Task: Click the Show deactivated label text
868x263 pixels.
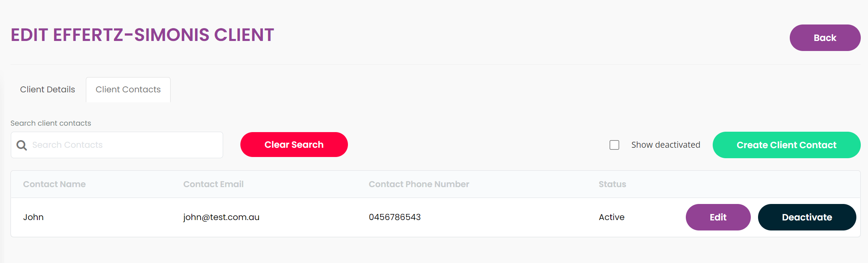Action: pyautogui.click(x=665, y=145)
